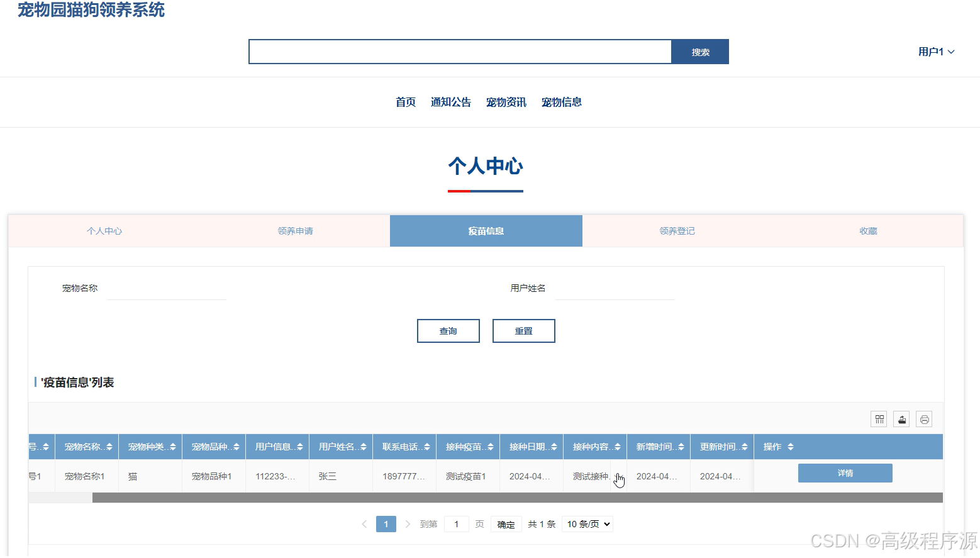Open 宠物信息 in navigation menu
The image size is (980, 558).
562,102
